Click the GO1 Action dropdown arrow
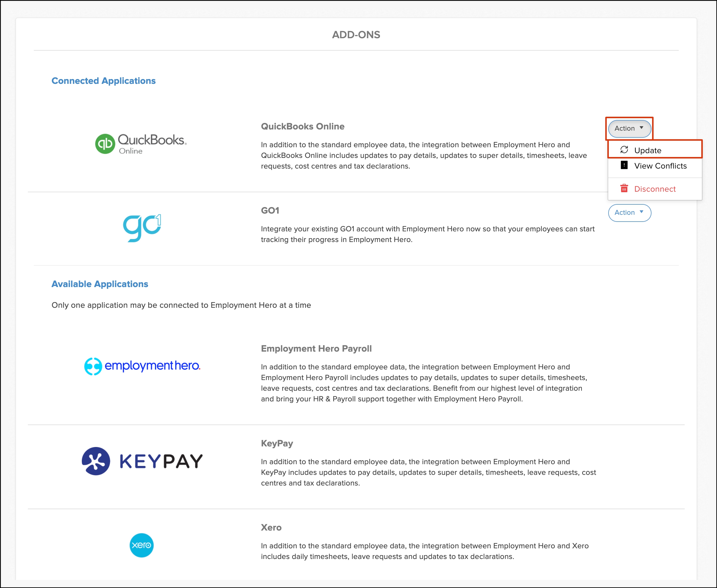Viewport: 717px width, 588px height. click(641, 212)
